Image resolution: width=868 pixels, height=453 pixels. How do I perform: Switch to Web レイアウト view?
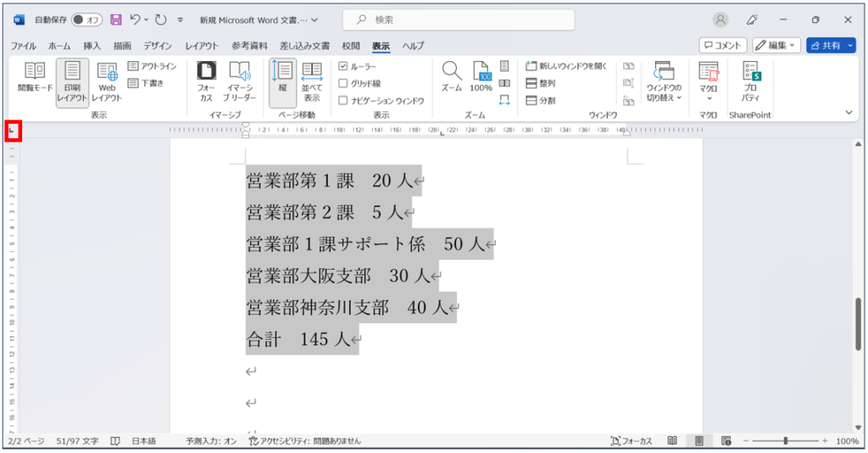click(107, 82)
